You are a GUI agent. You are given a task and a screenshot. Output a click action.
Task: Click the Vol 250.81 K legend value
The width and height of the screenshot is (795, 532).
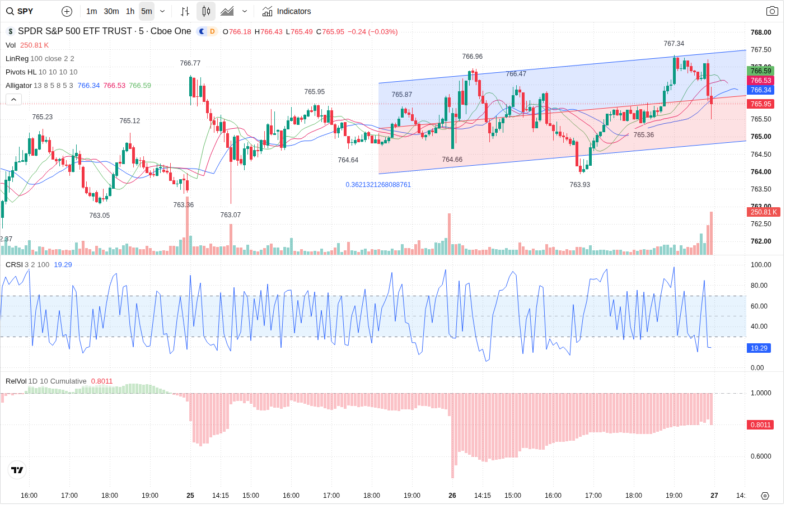click(x=34, y=45)
